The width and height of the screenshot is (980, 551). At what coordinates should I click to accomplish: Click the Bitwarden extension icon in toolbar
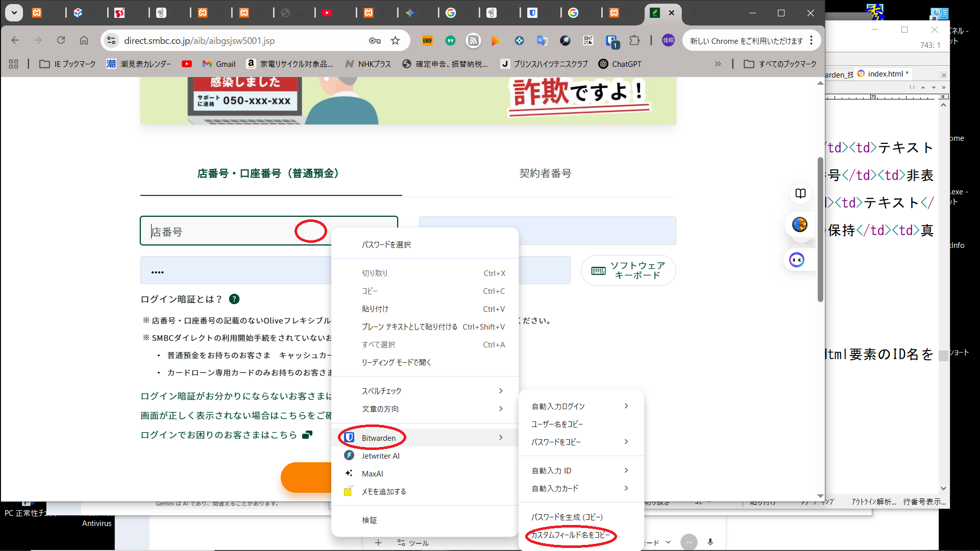611,41
